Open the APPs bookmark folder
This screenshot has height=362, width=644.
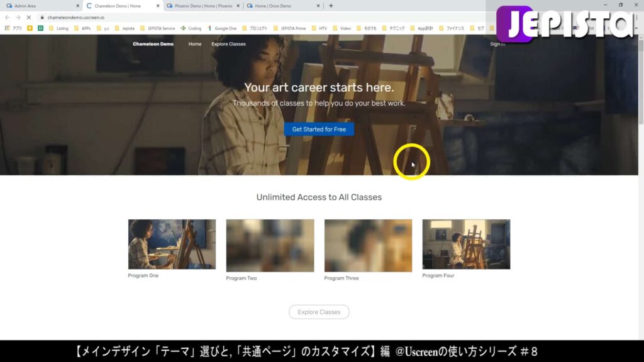click(x=82, y=28)
